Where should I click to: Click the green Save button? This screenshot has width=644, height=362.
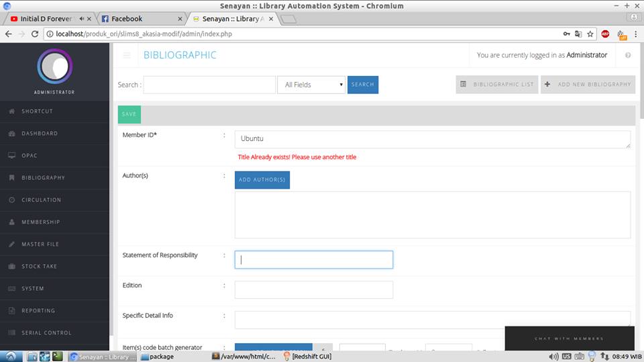(x=129, y=114)
